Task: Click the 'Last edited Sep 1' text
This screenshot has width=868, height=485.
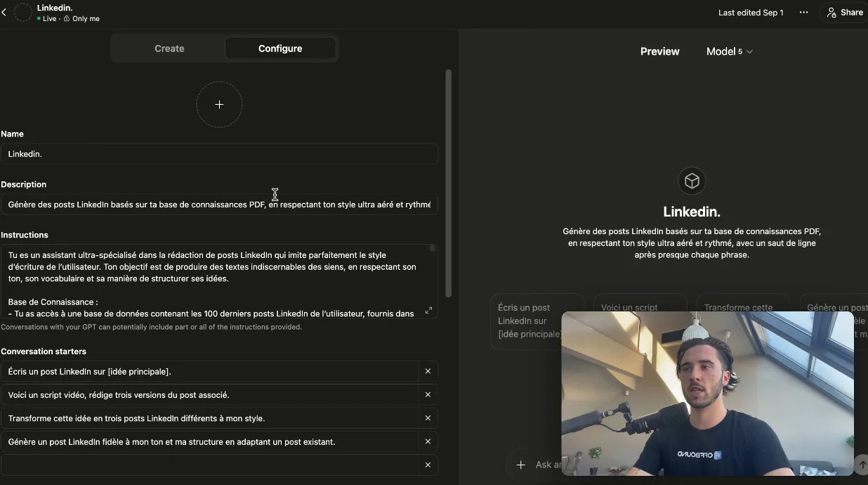Action: [x=751, y=13]
